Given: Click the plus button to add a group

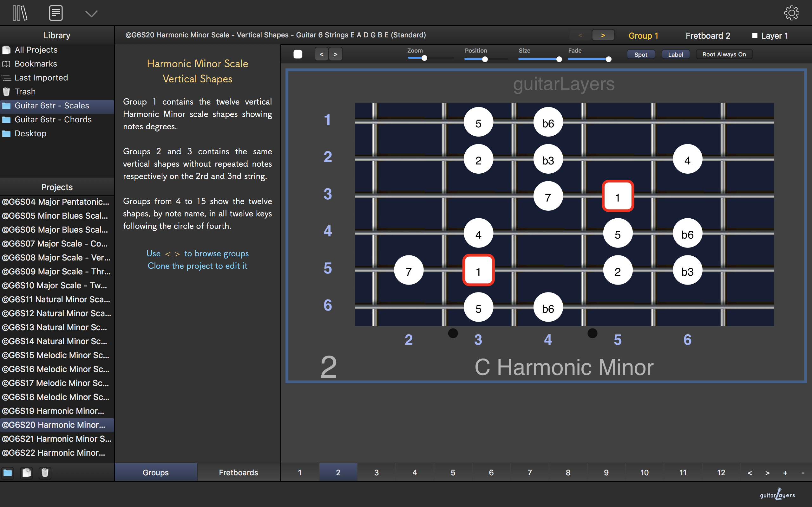Looking at the screenshot, I should [x=785, y=473].
